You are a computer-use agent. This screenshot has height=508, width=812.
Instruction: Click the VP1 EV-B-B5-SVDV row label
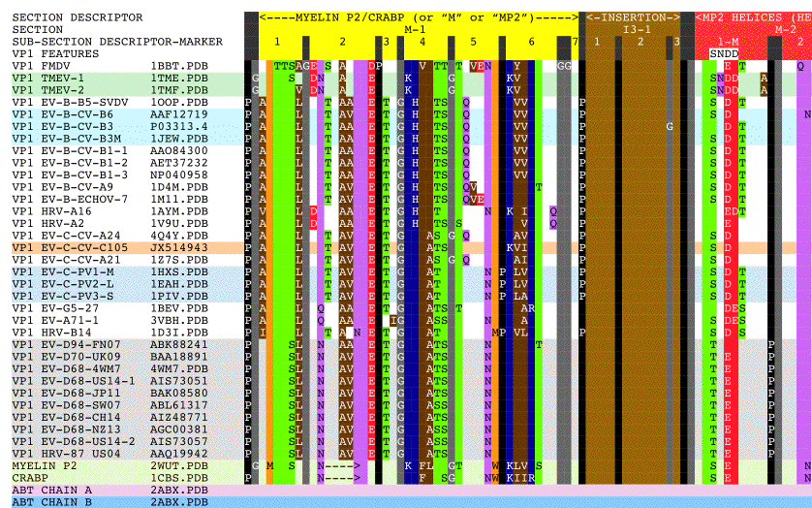click(70, 102)
